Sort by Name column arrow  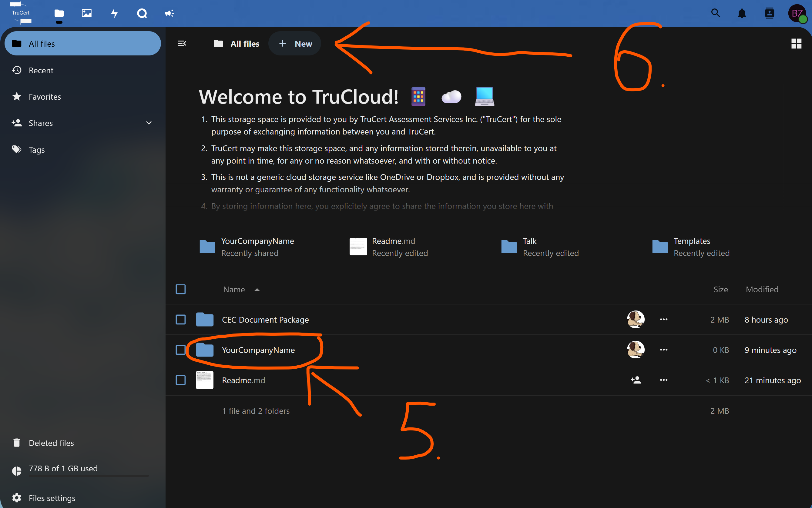[257, 290]
